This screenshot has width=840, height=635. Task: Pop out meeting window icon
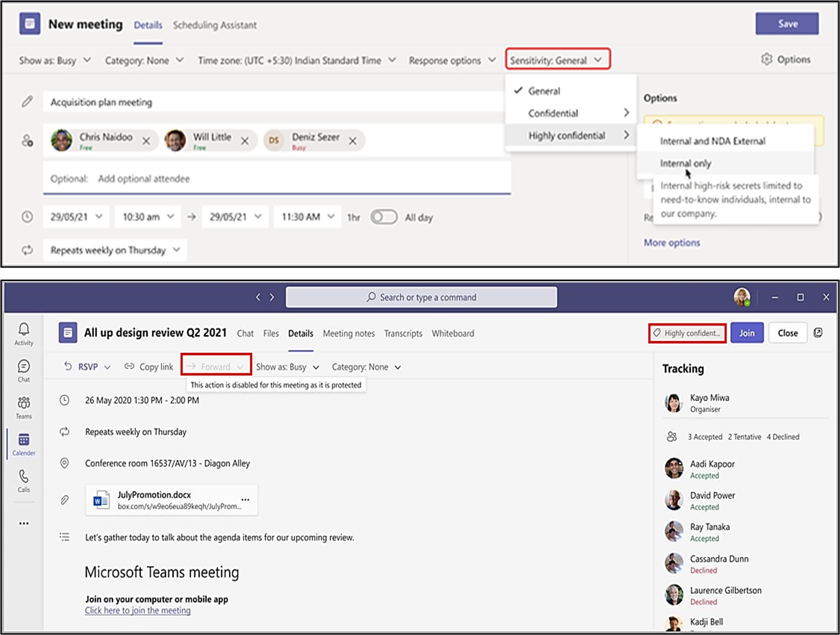pyautogui.click(x=818, y=333)
